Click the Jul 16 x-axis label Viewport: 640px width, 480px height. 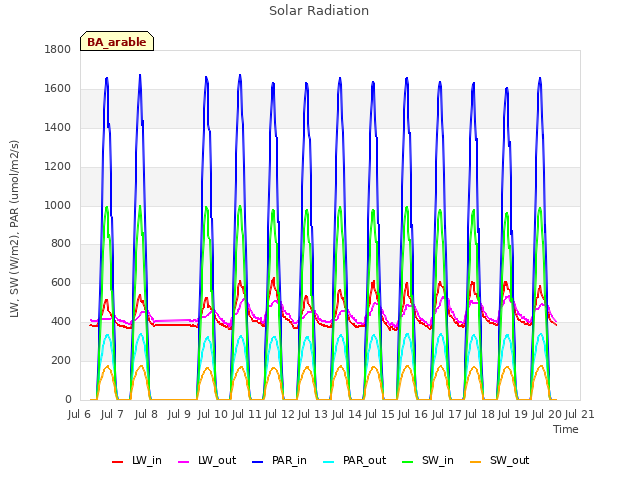pos(413,415)
